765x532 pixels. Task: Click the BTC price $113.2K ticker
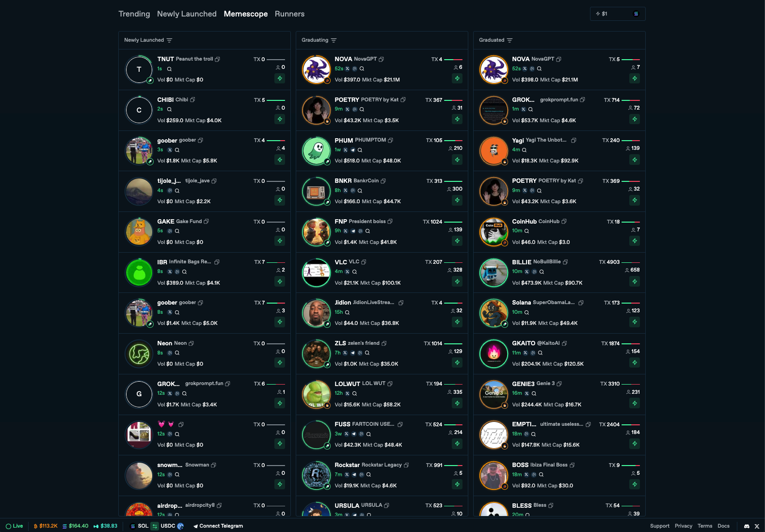point(46,526)
